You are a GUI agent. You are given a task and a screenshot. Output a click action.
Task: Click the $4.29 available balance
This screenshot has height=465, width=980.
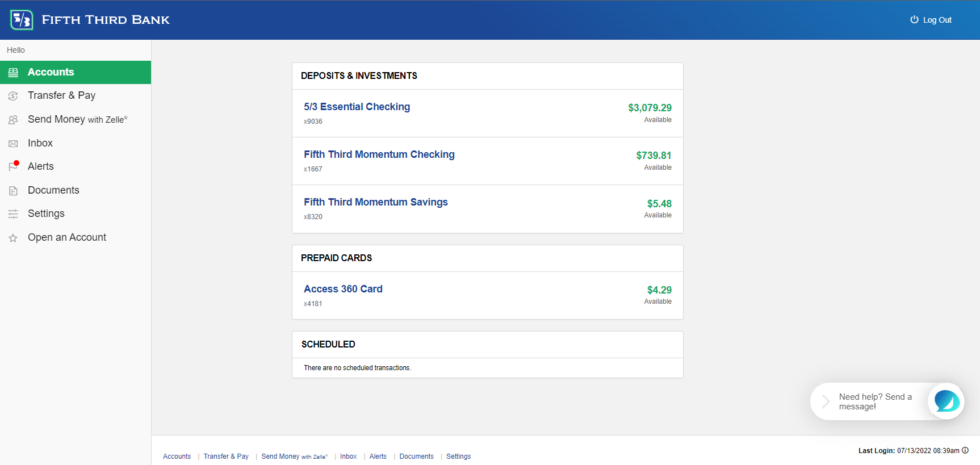coord(659,290)
